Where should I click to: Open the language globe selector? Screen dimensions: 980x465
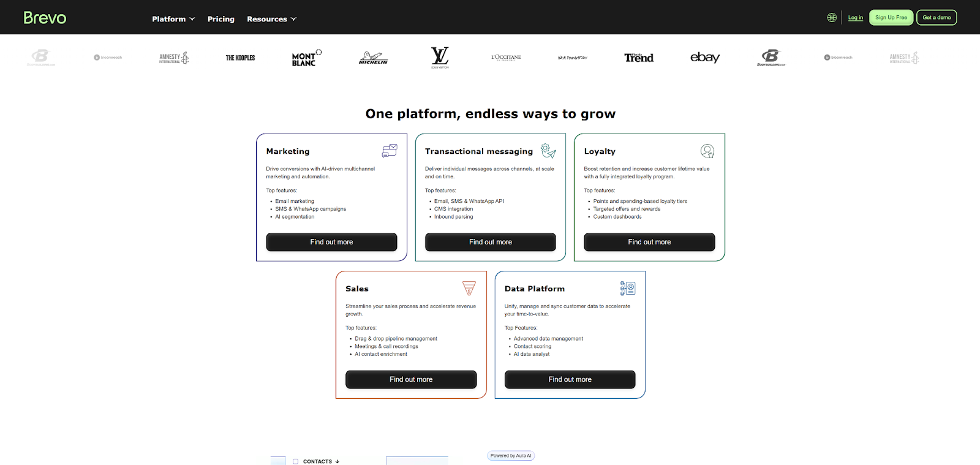click(832, 18)
